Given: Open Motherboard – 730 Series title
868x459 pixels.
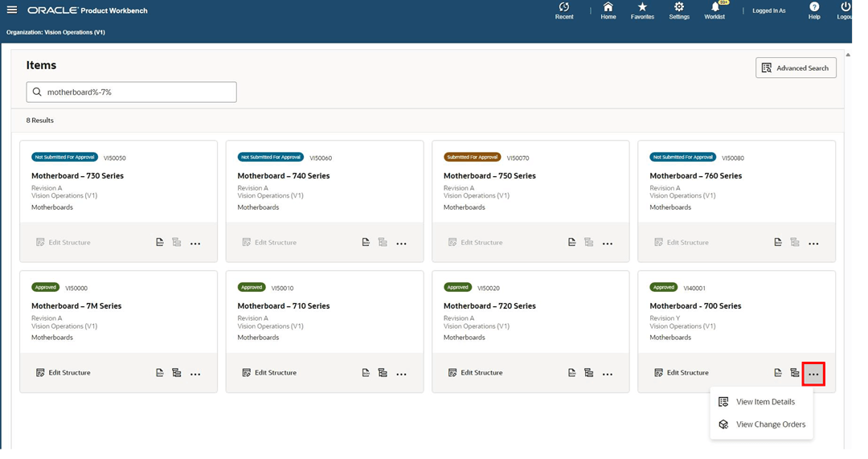Looking at the screenshot, I should pyautogui.click(x=77, y=175).
